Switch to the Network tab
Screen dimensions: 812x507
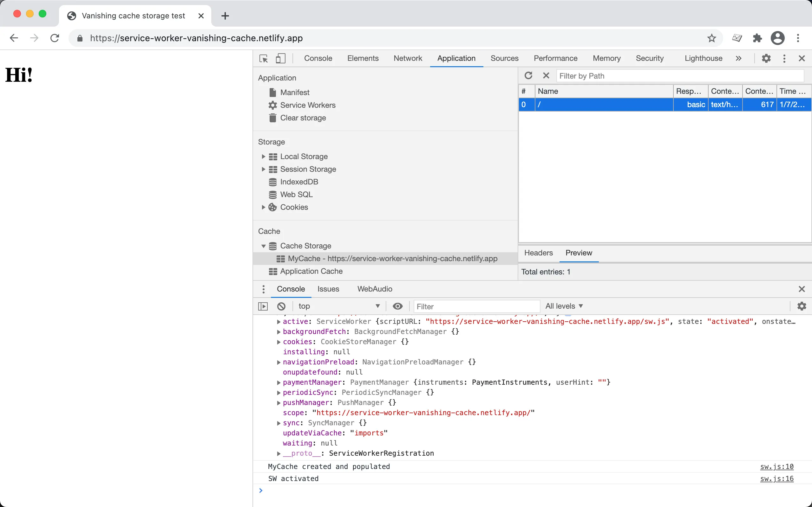[408, 58]
